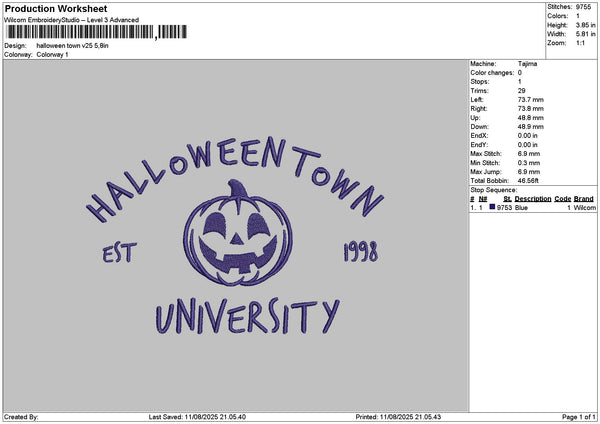Click the blue thread color swatch
The image size is (600, 424).
[x=492, y=207]
